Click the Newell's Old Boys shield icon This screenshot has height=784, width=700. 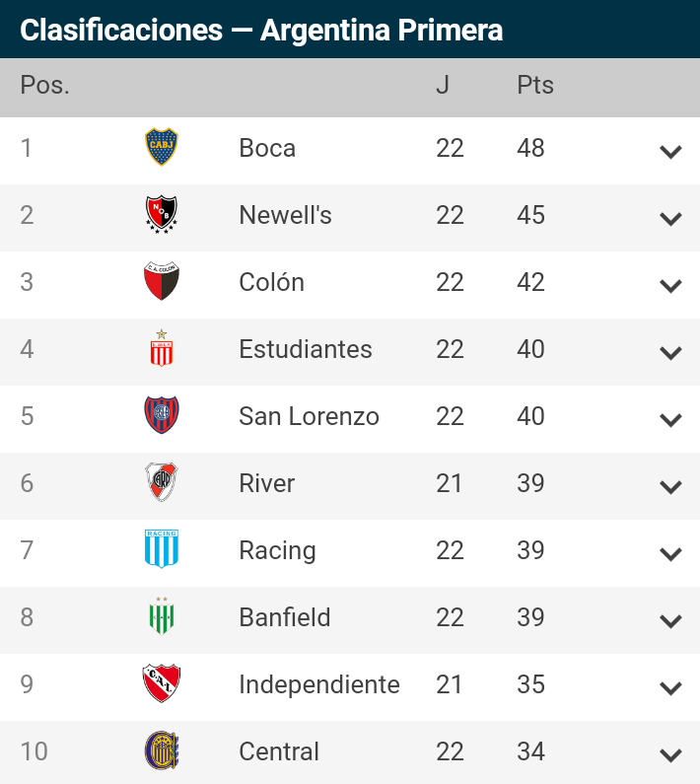[x=161, y=215]
